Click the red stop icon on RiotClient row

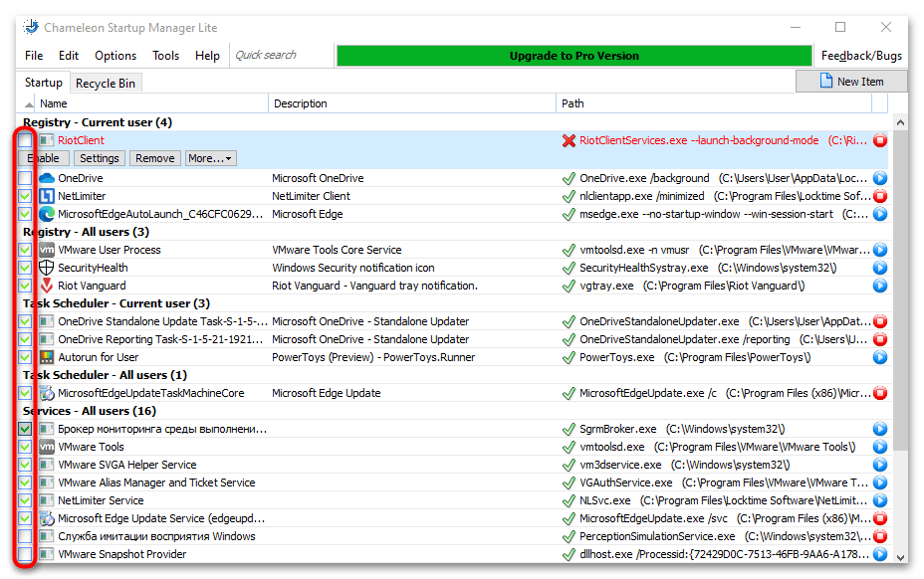click(879, 141)
